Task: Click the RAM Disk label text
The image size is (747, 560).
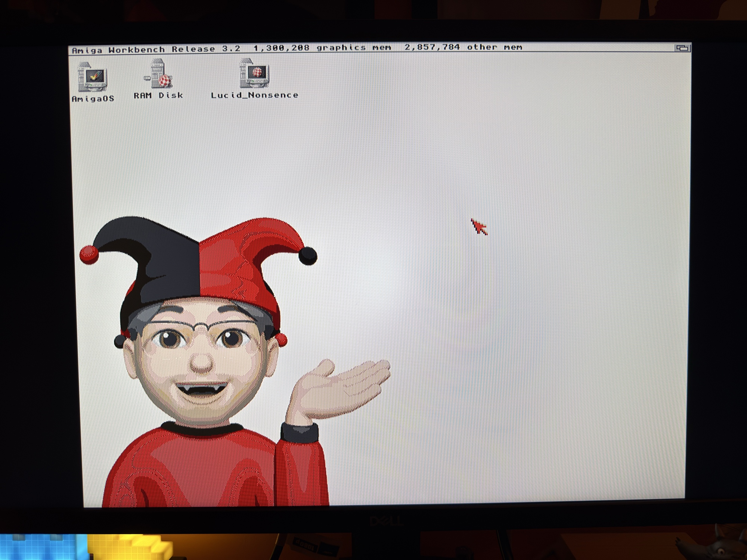Action: [158, 96]
